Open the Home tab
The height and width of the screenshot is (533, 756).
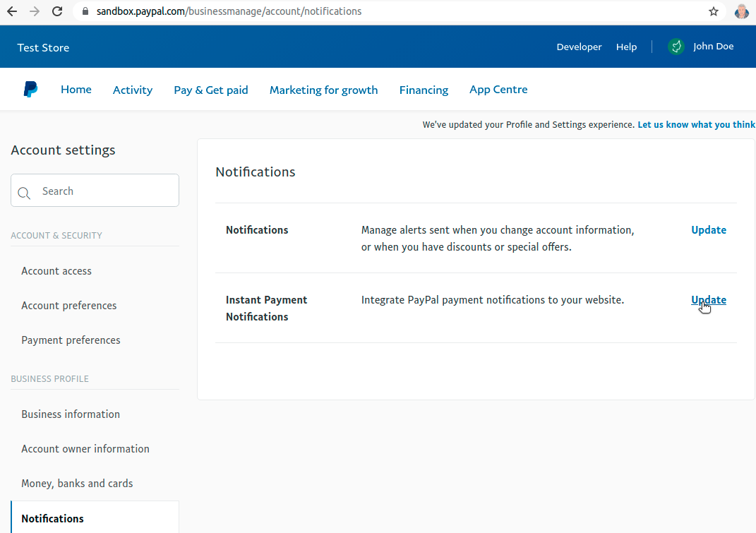[76, 90]
